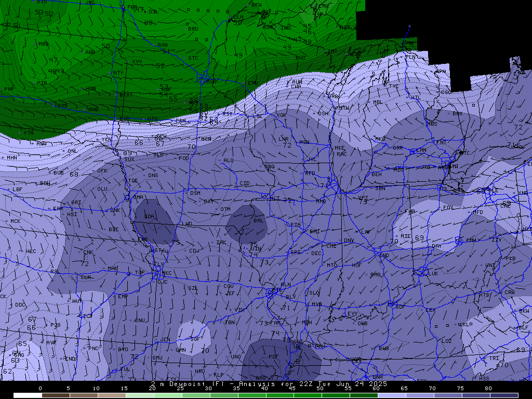
Task: Select the GRR station label
Action: coord(397,148)
